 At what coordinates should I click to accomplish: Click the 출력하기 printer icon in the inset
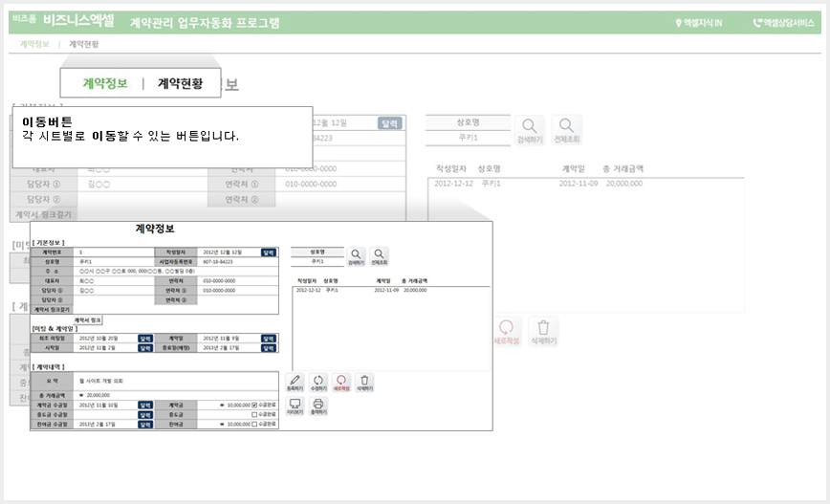pos(318,406)
